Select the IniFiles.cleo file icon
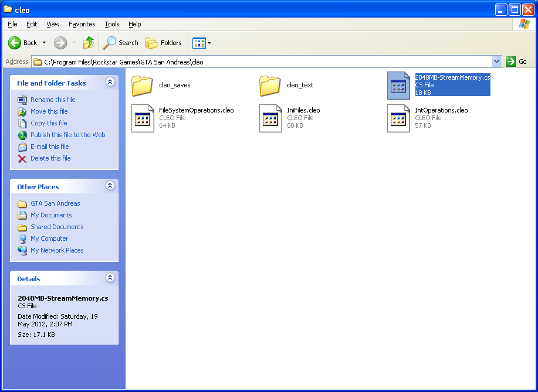Viewport: 538px width, 392px height. pos(270,118)
